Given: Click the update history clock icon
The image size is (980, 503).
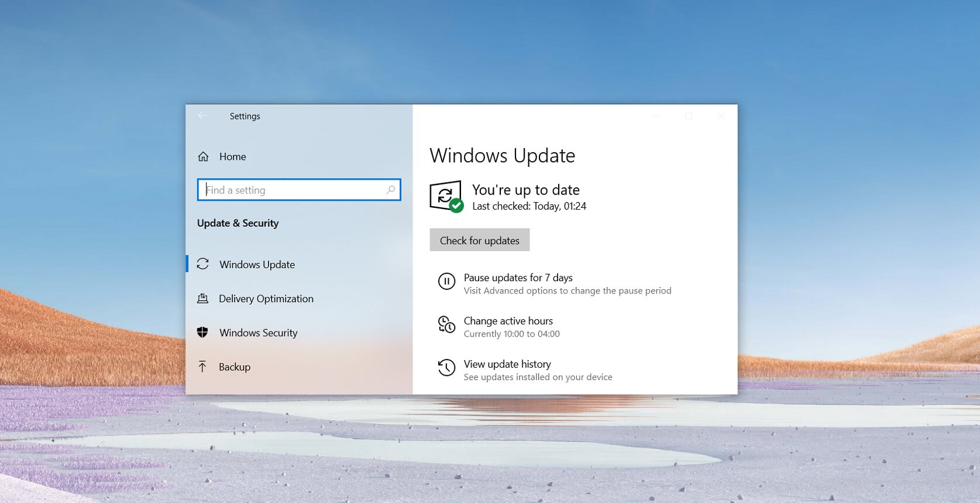Looking at the screenshot, I should (446, 368).
